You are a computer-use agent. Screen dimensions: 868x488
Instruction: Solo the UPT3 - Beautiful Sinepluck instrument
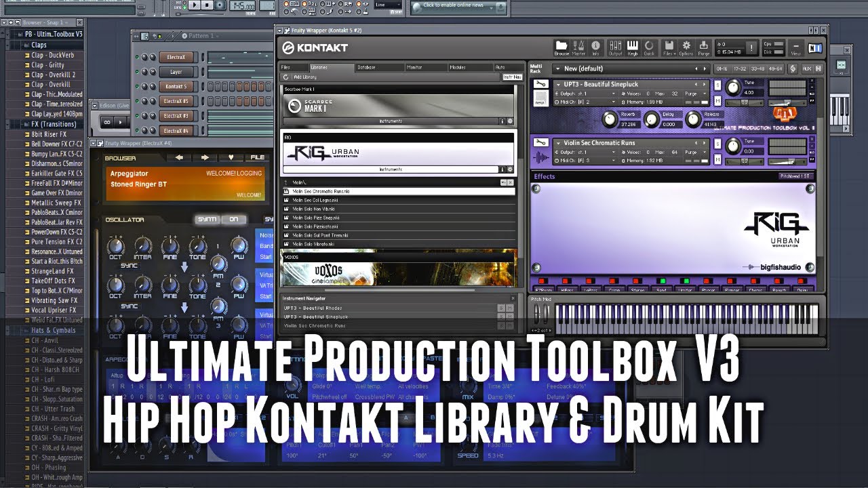click(717, 85)
